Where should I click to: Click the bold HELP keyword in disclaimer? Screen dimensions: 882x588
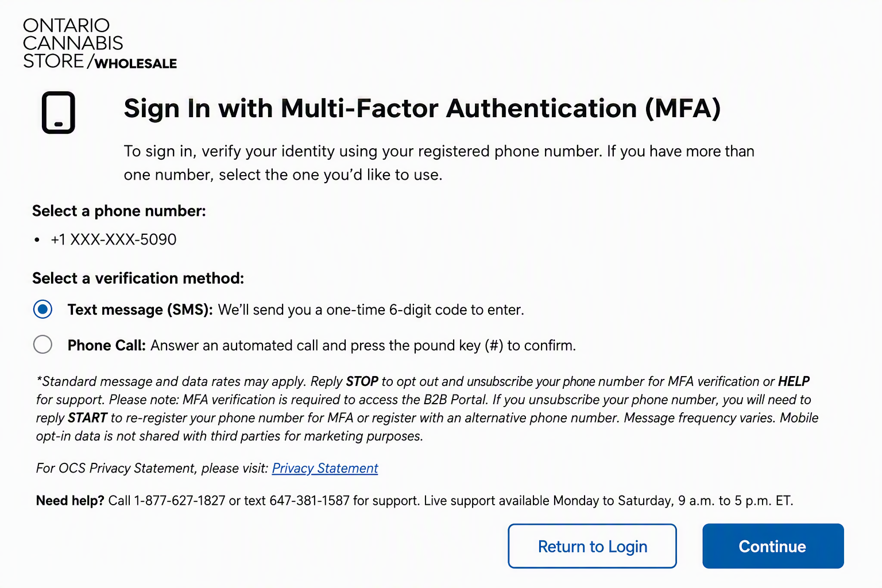pyautogui.click(x=794, y=382)
